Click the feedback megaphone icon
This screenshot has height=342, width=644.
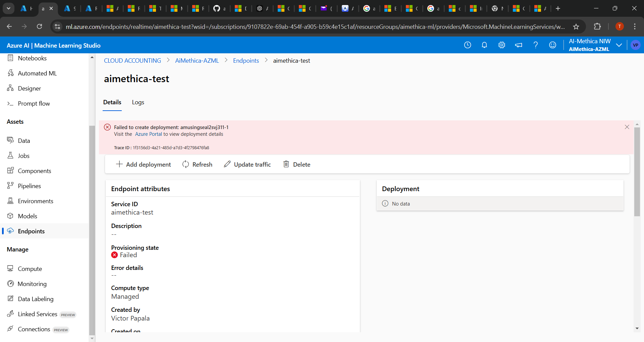coord(519,45)
